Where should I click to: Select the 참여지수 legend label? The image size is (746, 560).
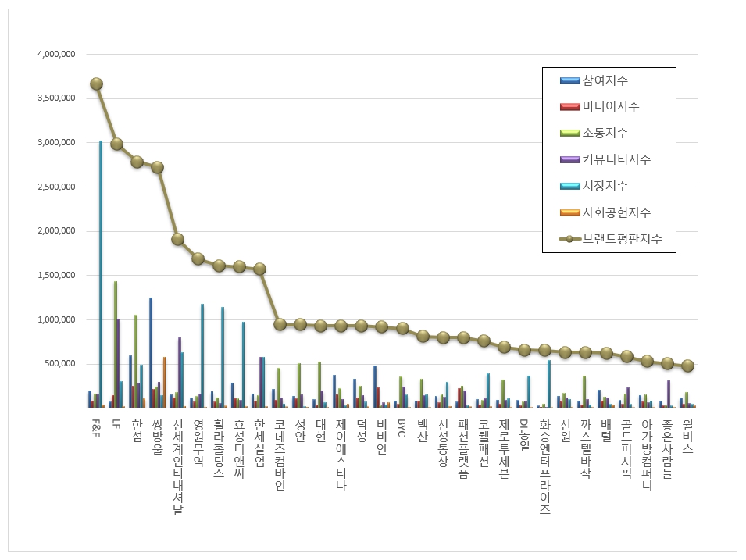pyautogui.click(x=605, y=80)
